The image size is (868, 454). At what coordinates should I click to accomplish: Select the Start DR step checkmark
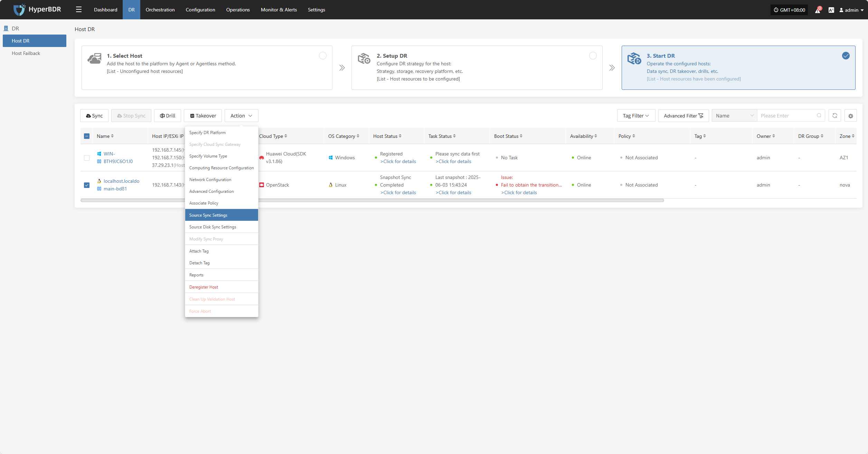846,56
